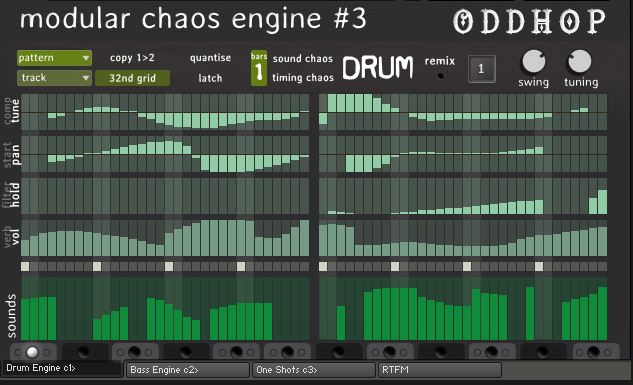Image resolution: width=633 pixels, height=385 pixels.
Task: Click the white three-way switch knob
Action: coord(32,352)
